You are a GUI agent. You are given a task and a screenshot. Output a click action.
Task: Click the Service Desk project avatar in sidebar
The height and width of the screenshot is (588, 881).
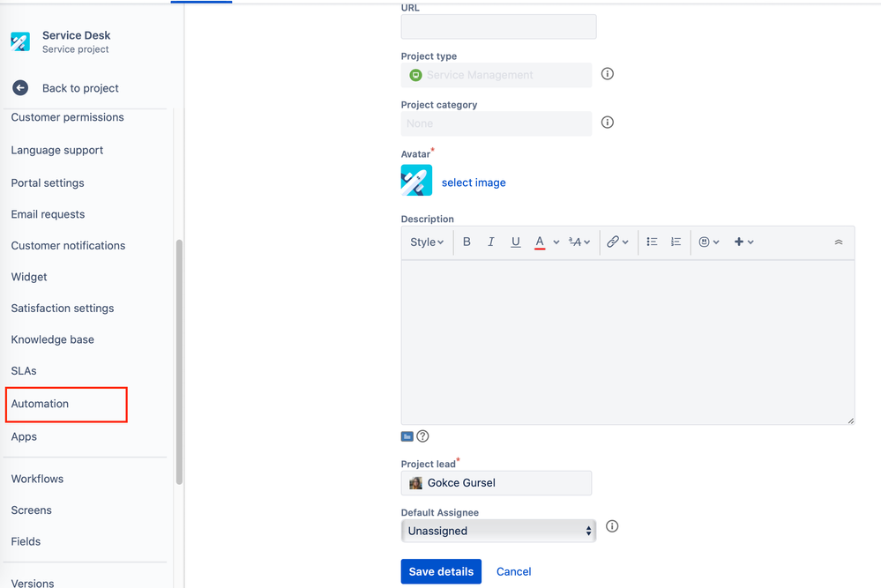point(20,41)
